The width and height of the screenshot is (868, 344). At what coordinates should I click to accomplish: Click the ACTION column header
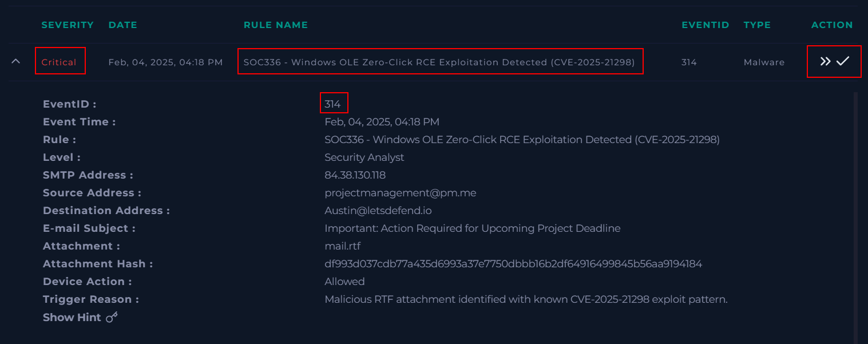pyautogui.click(x=832, y=25)
